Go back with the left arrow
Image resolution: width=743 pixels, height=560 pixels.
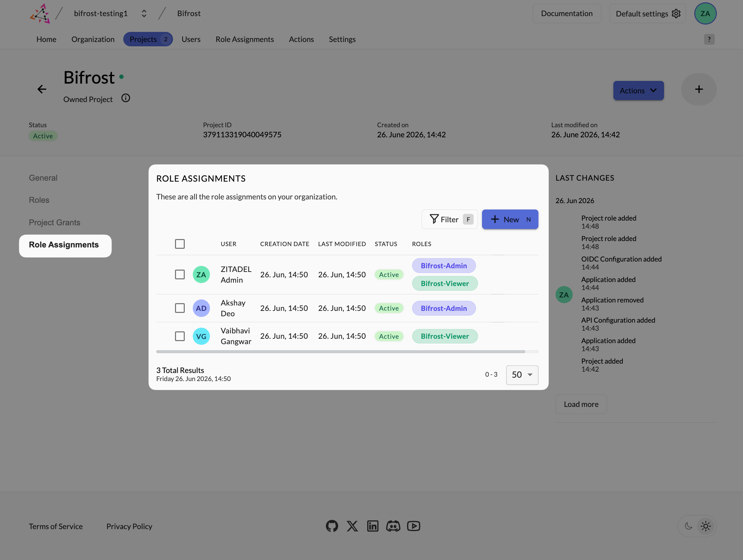[42, 89]
